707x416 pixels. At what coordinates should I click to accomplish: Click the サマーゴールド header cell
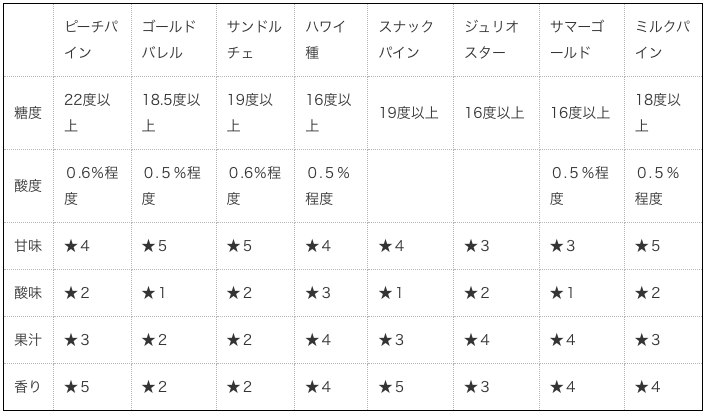click(x=579, y=39)
